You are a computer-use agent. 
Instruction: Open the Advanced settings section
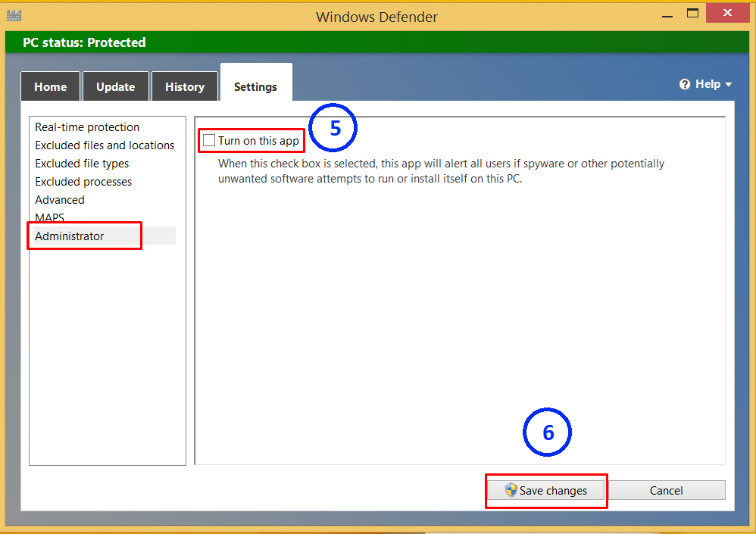coord(60,200)
